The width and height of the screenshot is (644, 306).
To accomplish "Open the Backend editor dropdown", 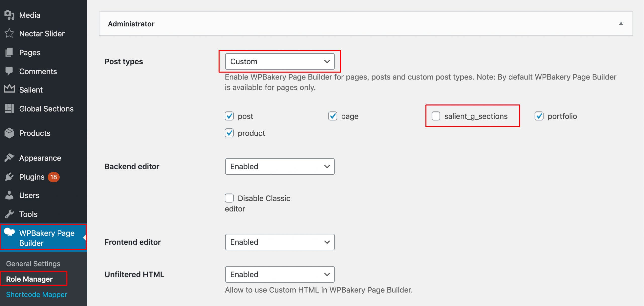I will (280, 166).
